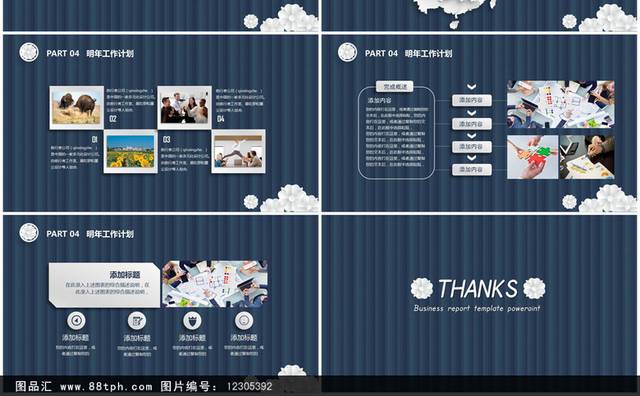Click the number 02 beside the bison photo

pyautogui.click(x=113, y=119)
